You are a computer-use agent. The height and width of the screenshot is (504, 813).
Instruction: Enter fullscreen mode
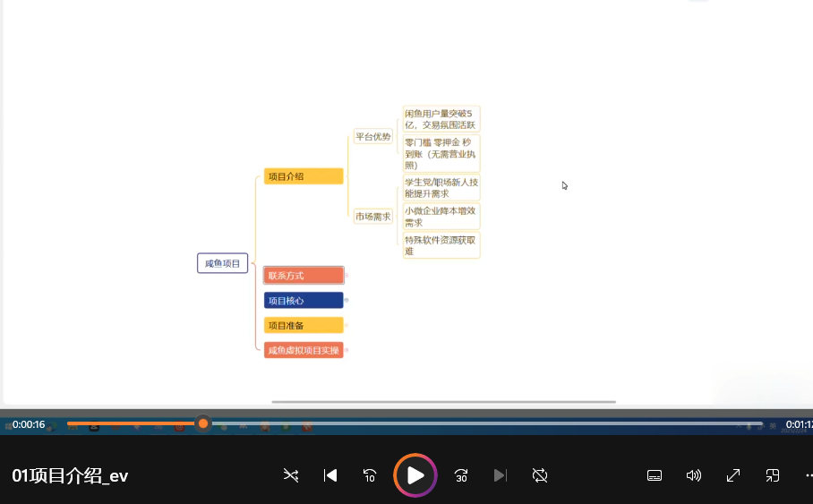pyautogui.click(x=733, y=475)
